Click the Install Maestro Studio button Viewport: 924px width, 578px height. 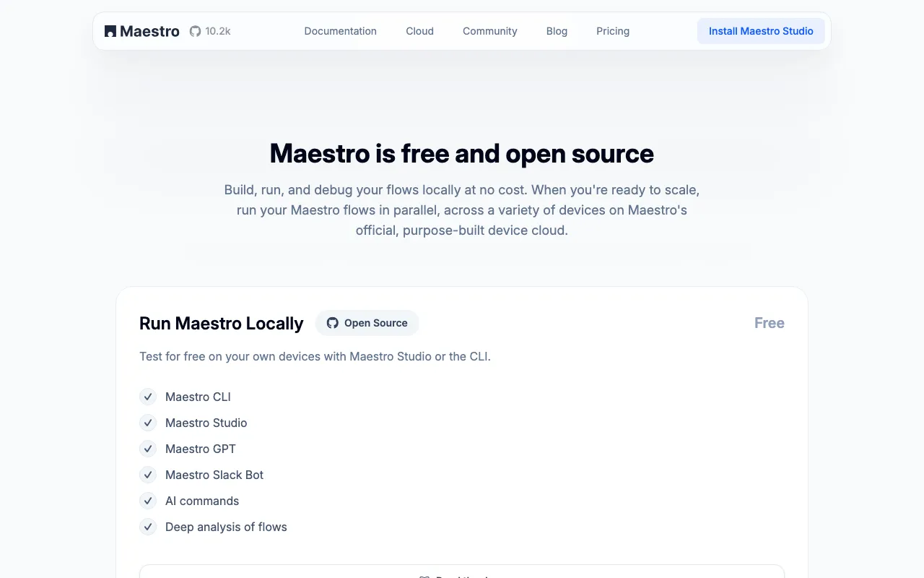[x=761, y=31]
